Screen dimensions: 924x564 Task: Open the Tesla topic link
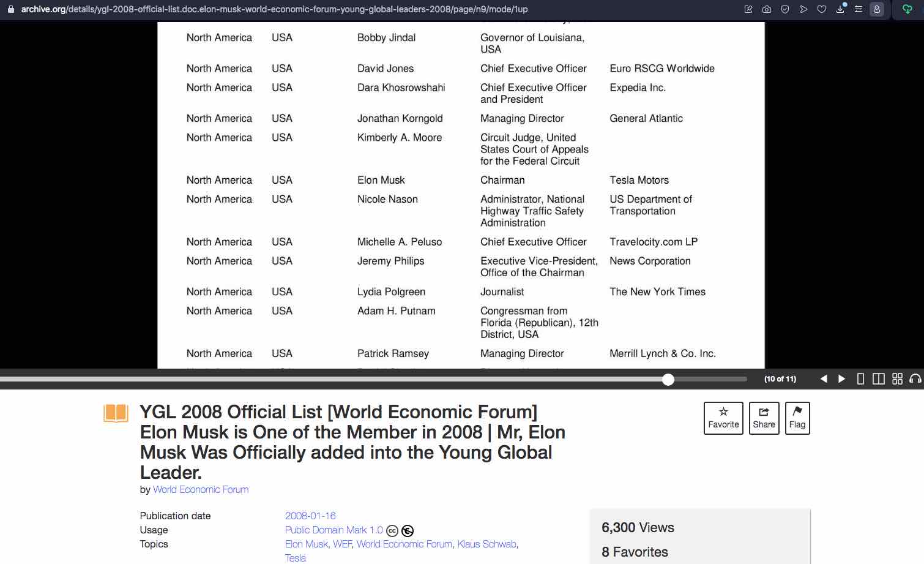click(296, 558)
